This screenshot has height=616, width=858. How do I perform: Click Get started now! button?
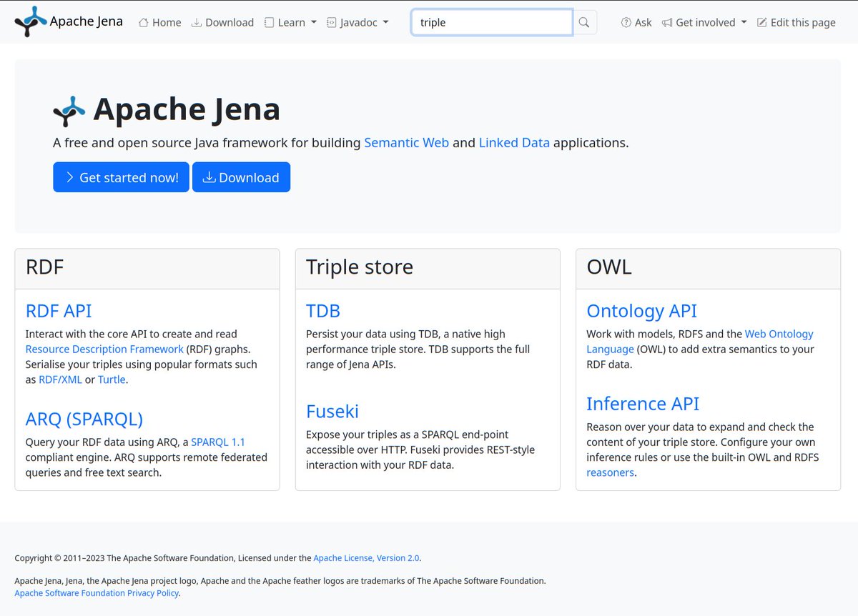coord(121,177)
